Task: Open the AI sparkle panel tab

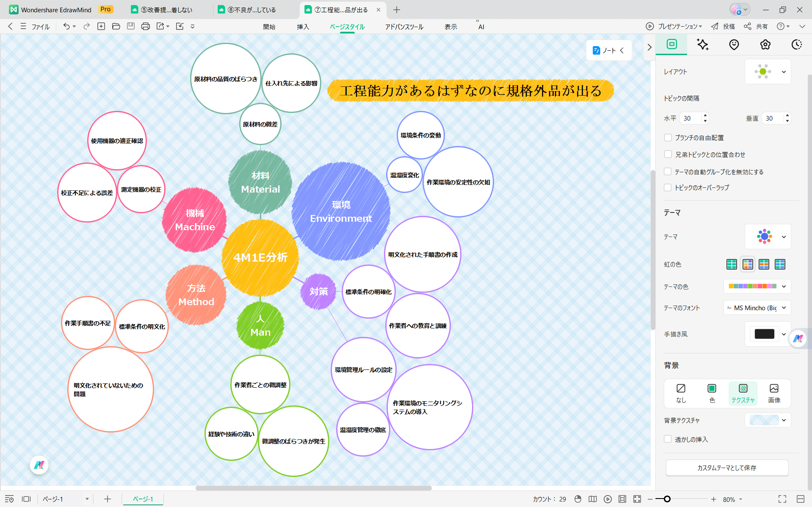Action: [x=702, y=44]
